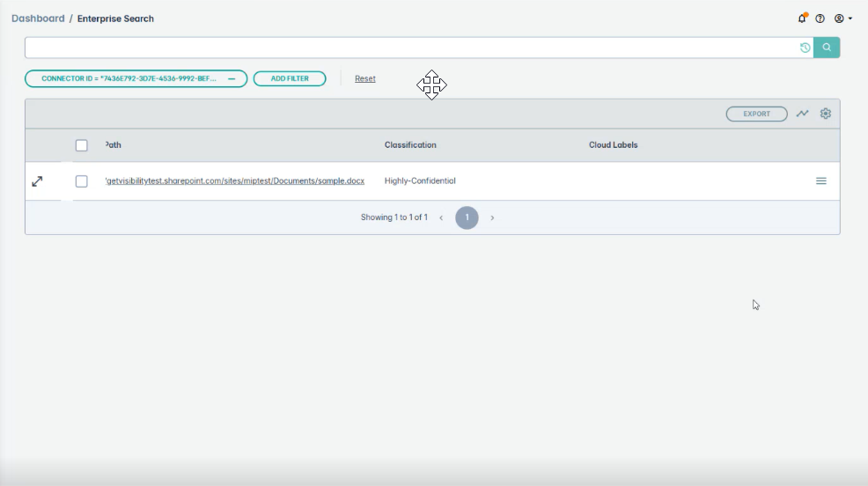
Task: Go to the Dashboard breadcrumb
Action: coord(38,18)
